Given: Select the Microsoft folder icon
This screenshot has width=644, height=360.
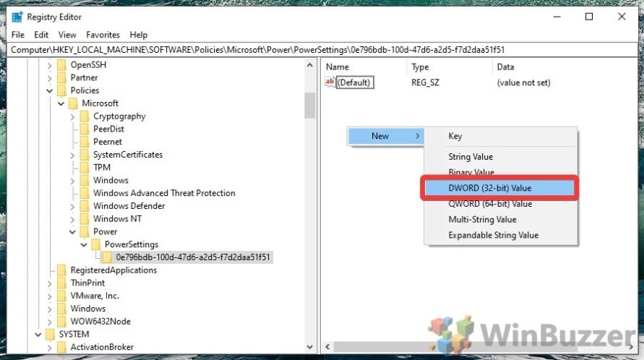Looking at the screenshot, I should coord(73,103).
